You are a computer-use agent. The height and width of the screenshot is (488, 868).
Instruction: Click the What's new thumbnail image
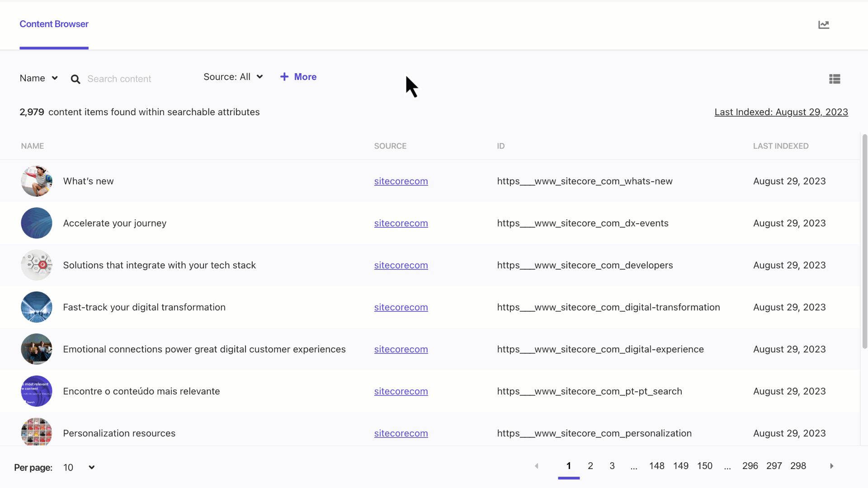(37, 181)
